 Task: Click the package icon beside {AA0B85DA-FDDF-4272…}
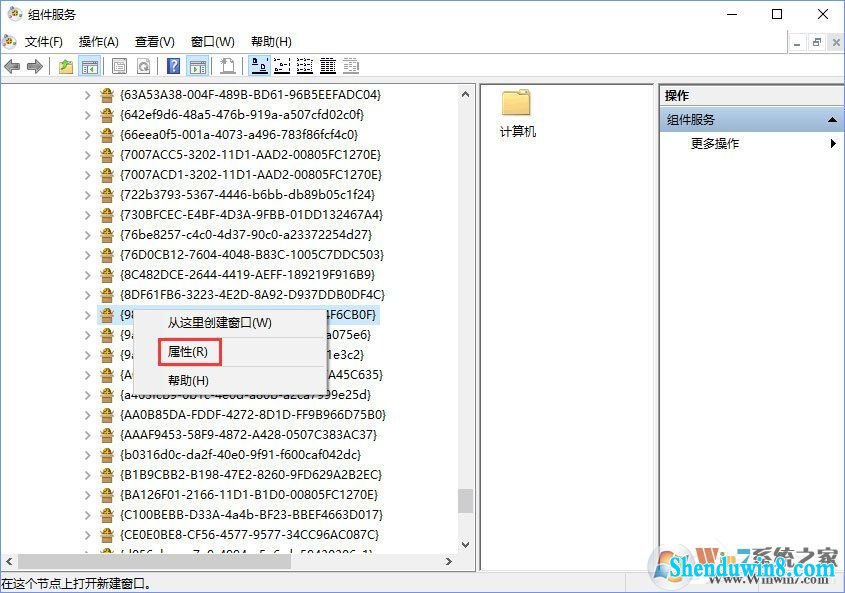(107, 415)
